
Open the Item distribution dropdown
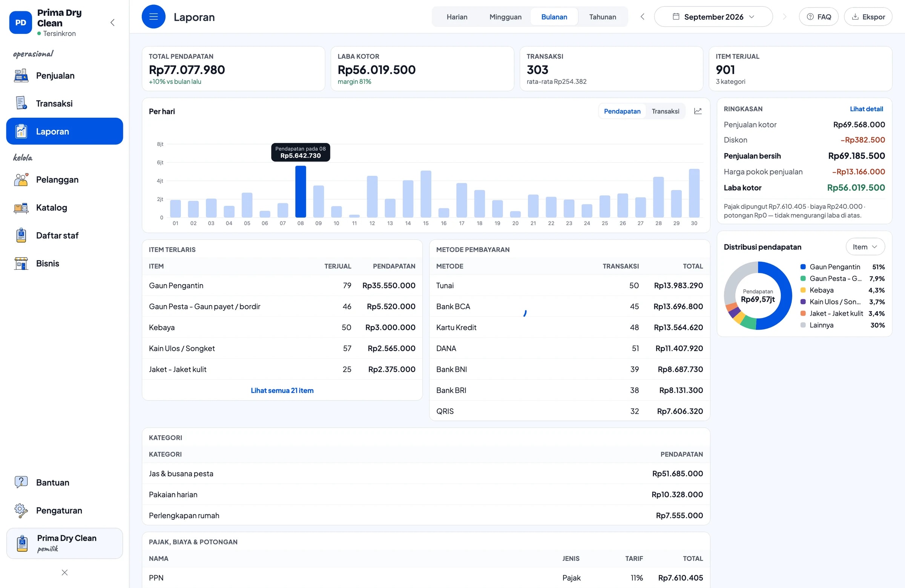point(865,247)
